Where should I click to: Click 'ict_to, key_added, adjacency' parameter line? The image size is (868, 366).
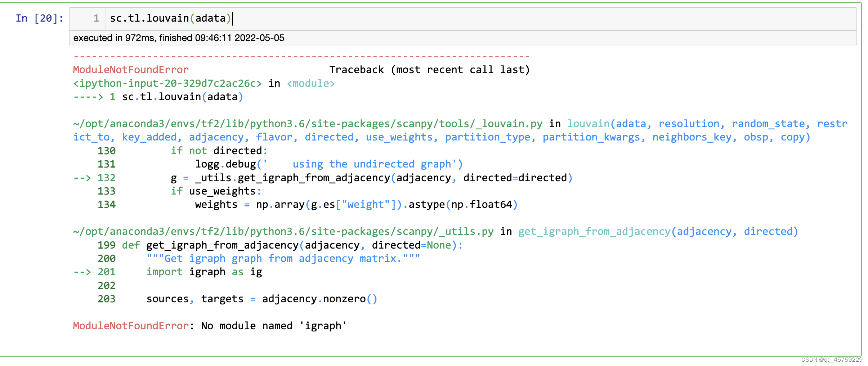pyautogui.click(x=442, y=137)
